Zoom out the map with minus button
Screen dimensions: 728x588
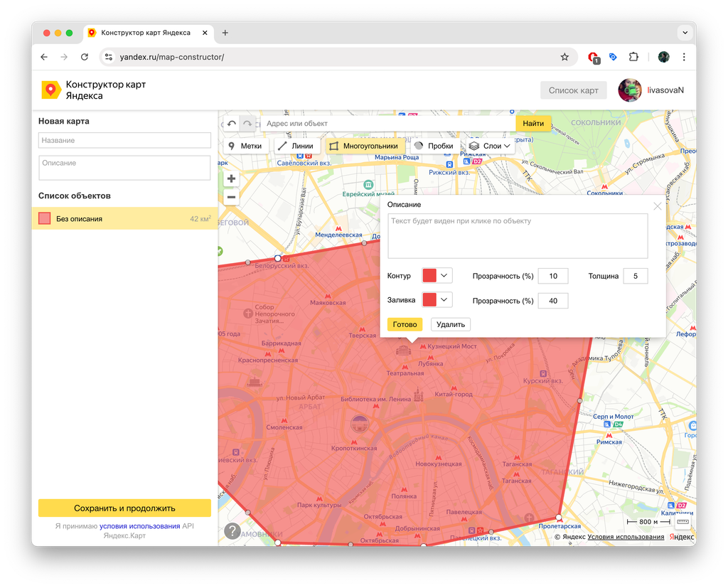231,197
